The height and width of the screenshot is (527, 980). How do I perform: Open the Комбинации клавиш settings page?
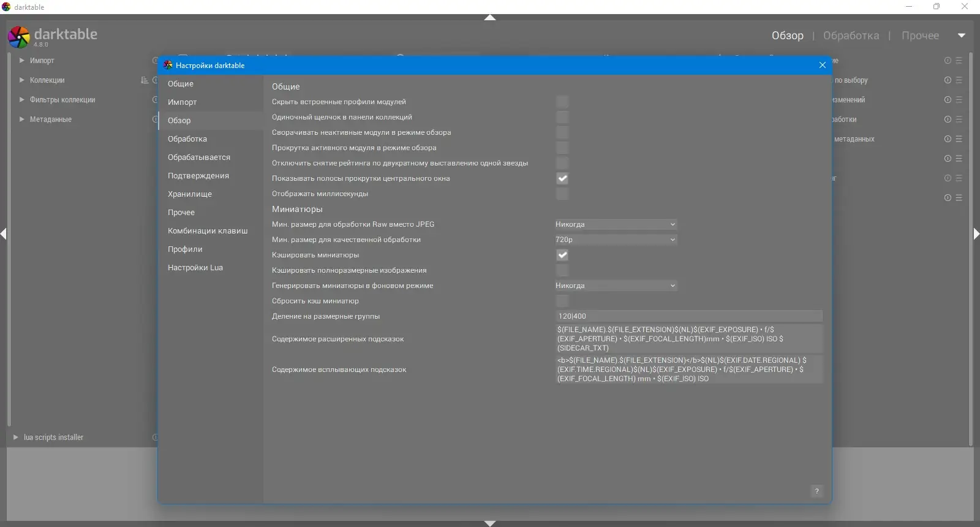click(211, 231)
